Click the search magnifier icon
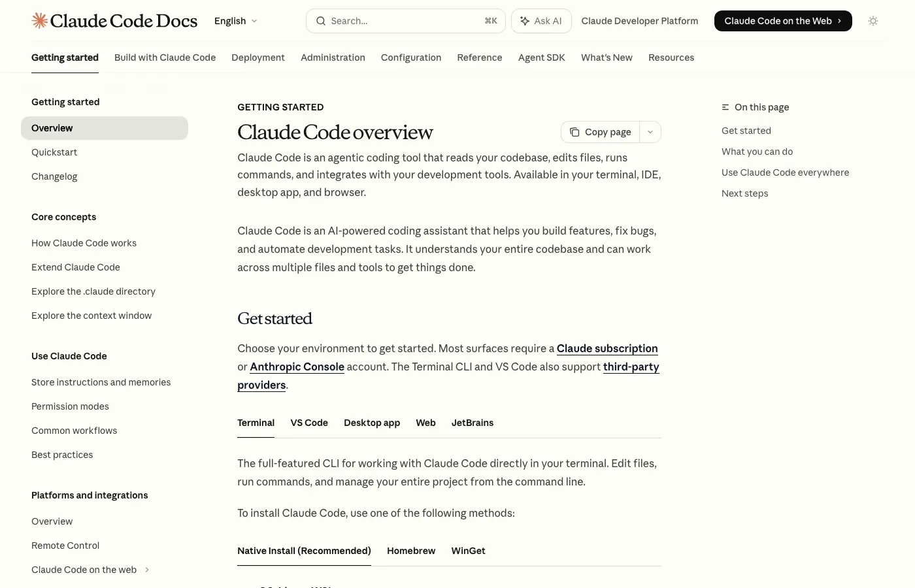 (321, 21)
